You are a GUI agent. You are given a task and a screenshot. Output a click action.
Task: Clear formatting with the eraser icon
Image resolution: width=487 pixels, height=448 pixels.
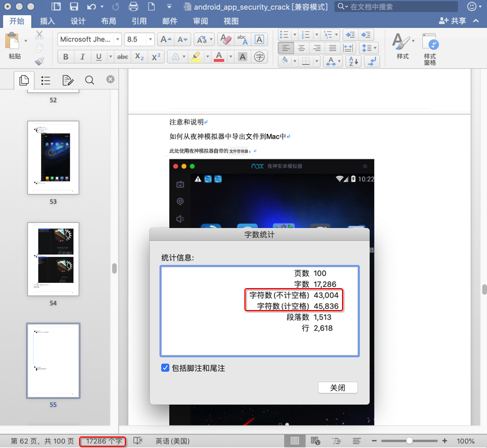[x=226, y=39]
